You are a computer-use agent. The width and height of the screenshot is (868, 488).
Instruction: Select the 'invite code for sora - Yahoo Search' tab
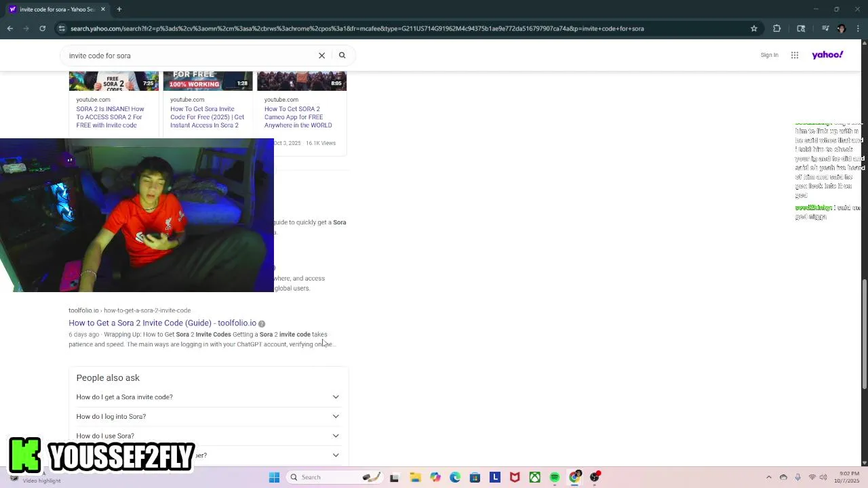(58, 9)
